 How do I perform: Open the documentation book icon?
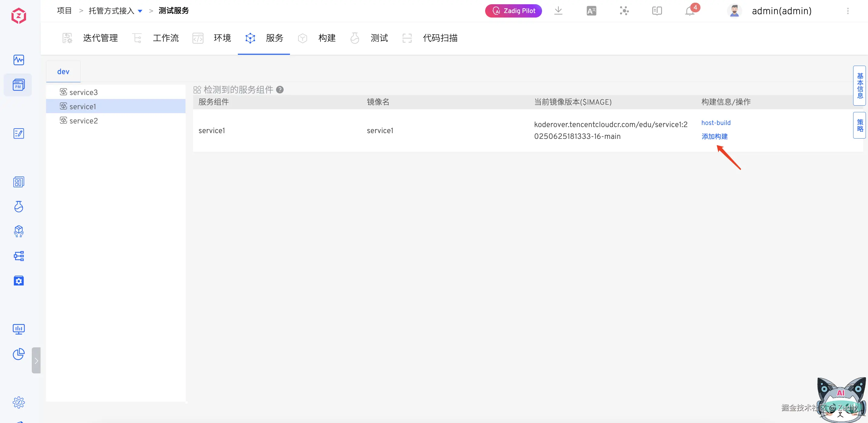657,11
